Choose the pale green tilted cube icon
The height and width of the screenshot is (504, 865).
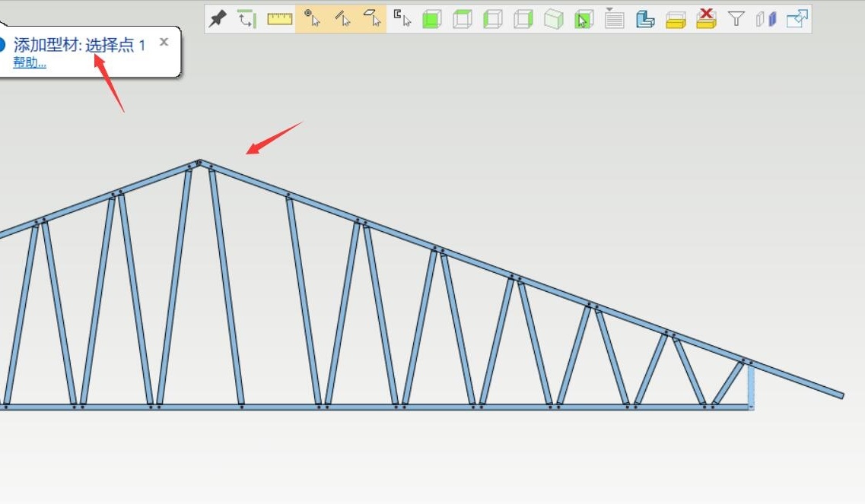point(553,19)
